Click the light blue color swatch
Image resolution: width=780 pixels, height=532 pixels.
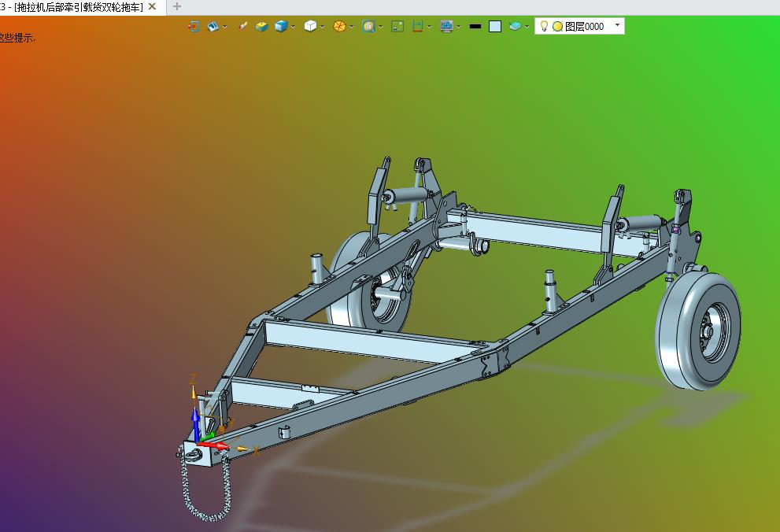coord(494,26)
